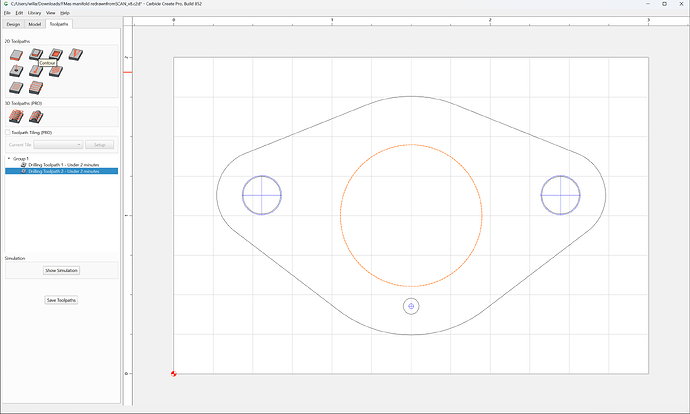
Task: Select the toolpath icon with red vertical line
Action: pyautogui.click(x=36, y=70)
